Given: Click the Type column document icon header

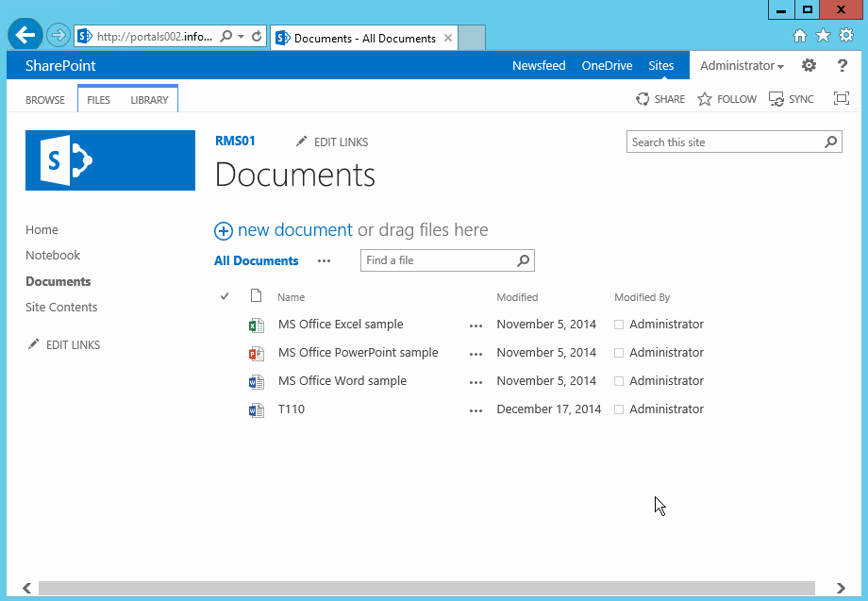Looking at the screenshot, I should pos(256,296).
